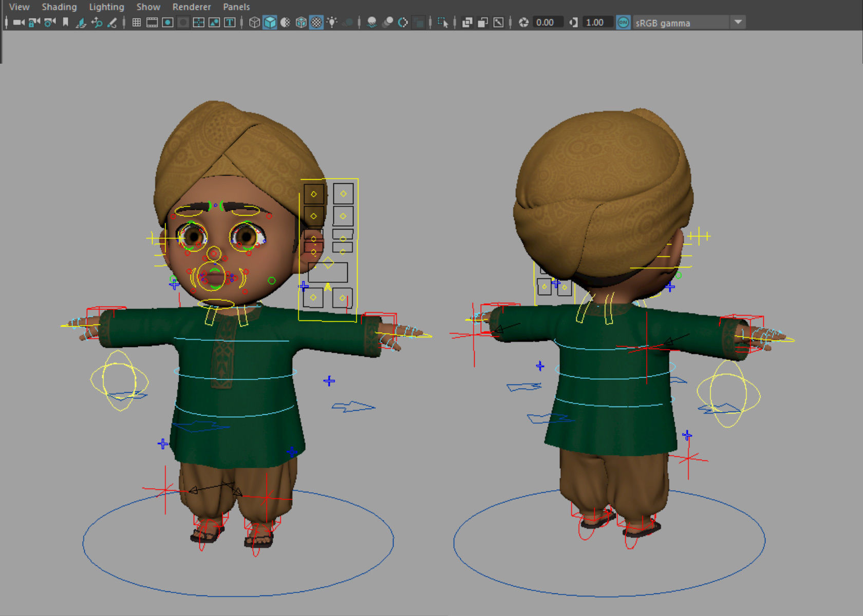Click the Safe Title icon
This screenshot has width=863, height=616.
(230, 22)
